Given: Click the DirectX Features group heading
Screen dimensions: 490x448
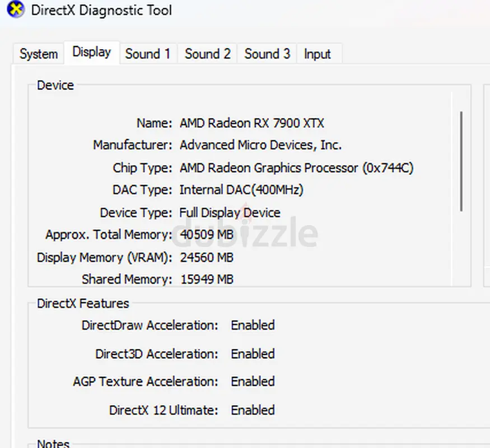Looking at the screenshot, I should (83, 304).
